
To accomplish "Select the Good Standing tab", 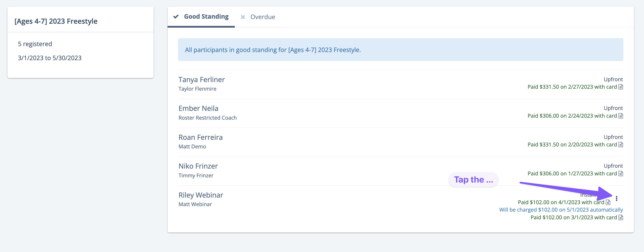I will (x=201, y=17).
